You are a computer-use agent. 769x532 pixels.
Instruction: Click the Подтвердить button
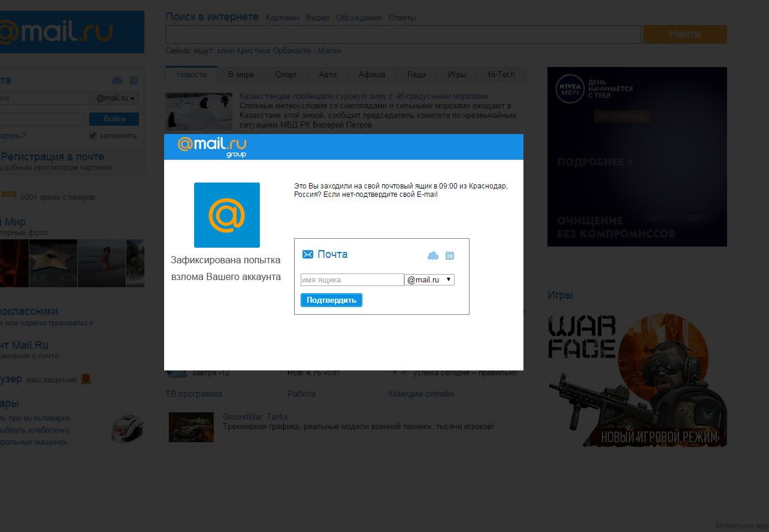(331, 300)
